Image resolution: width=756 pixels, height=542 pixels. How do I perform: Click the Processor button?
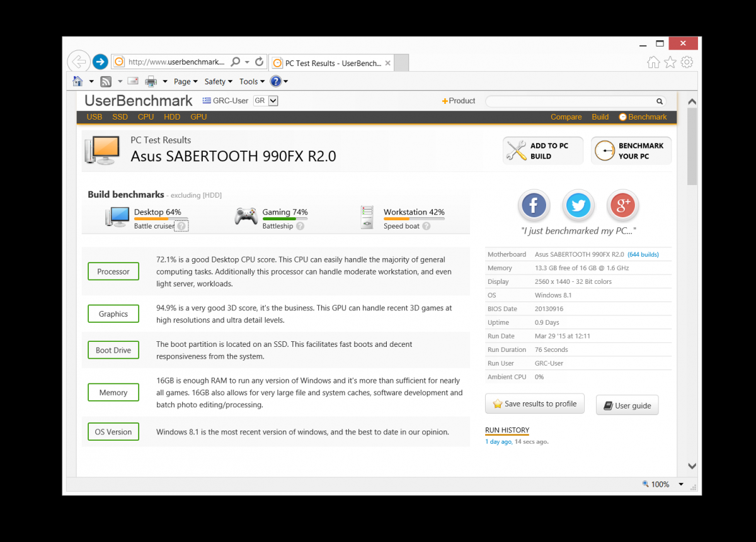[x=113, y=271]
